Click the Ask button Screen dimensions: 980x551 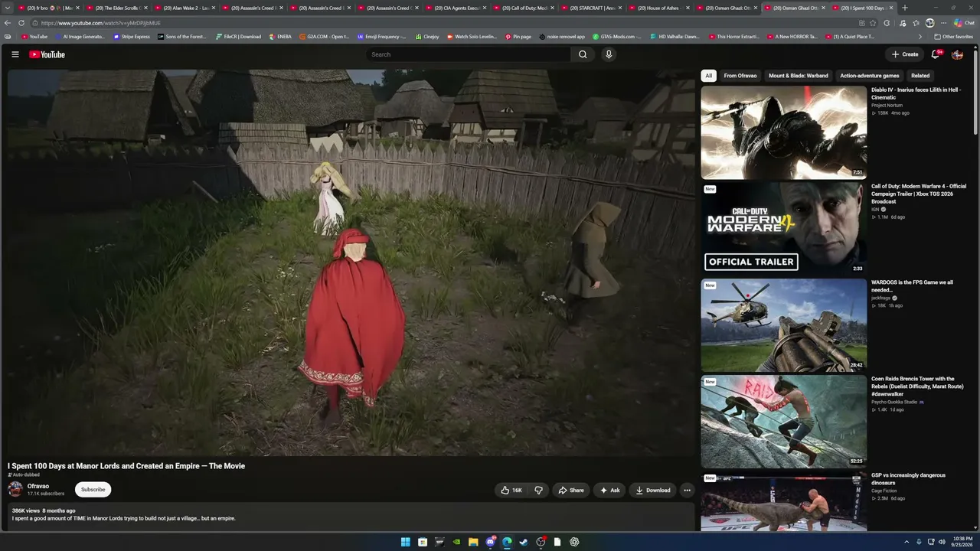610,491
